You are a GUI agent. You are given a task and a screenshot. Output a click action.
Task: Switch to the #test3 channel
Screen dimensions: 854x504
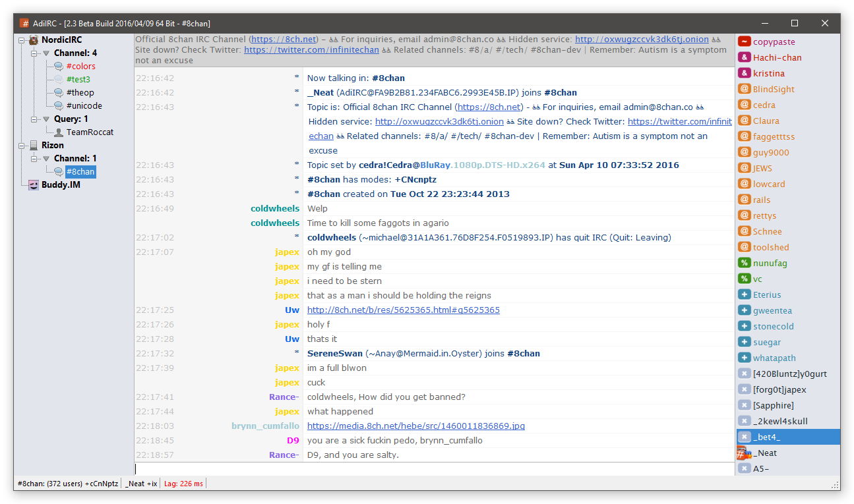click(x=78, y=79)
